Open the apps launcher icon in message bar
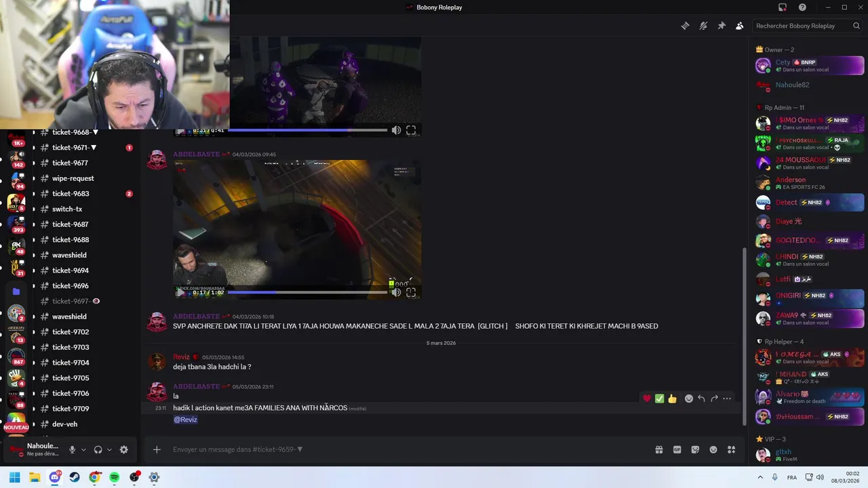The image size is (868, 488). [732, 449]
